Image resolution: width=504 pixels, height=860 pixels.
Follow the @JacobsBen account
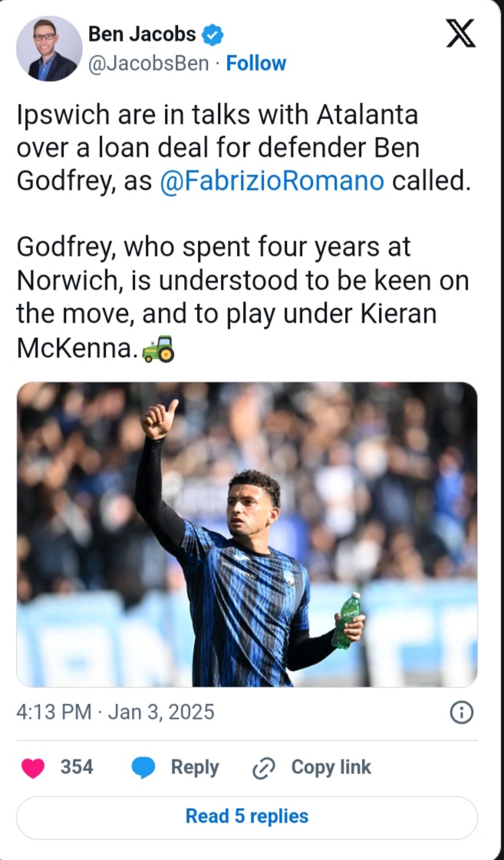[256, 63]
